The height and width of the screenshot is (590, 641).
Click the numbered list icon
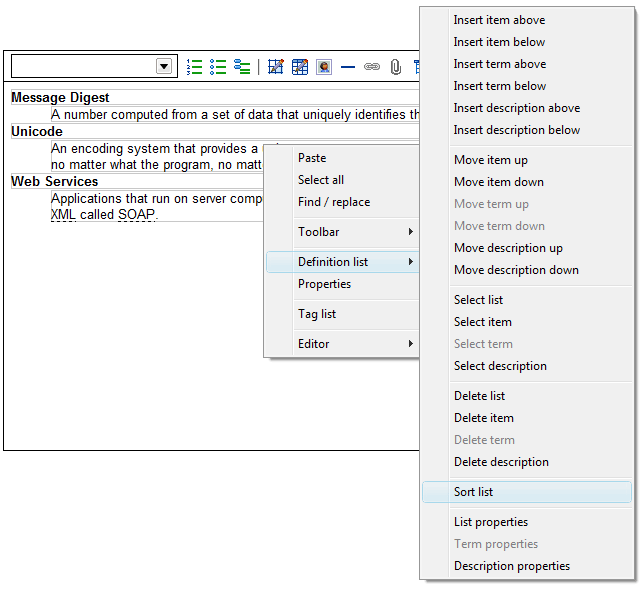[x=195, y=67]
